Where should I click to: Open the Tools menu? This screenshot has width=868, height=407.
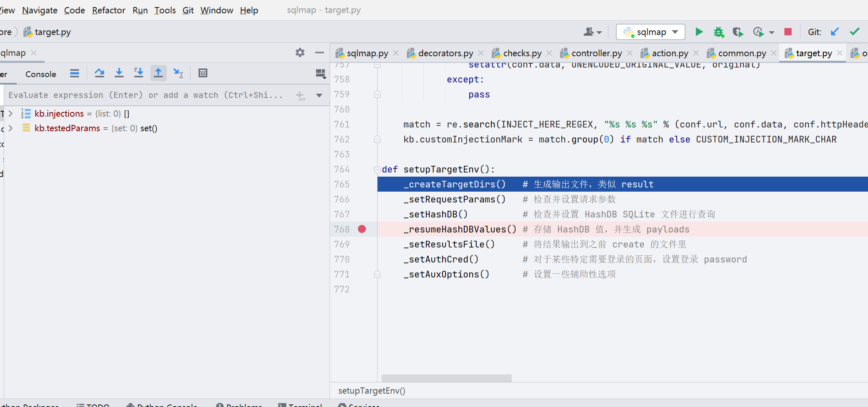(165, 10)
